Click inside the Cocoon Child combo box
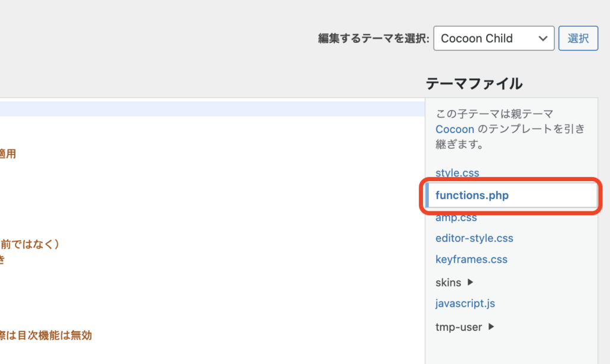Viewport: 610px width, 364px height. click(494, 38)
